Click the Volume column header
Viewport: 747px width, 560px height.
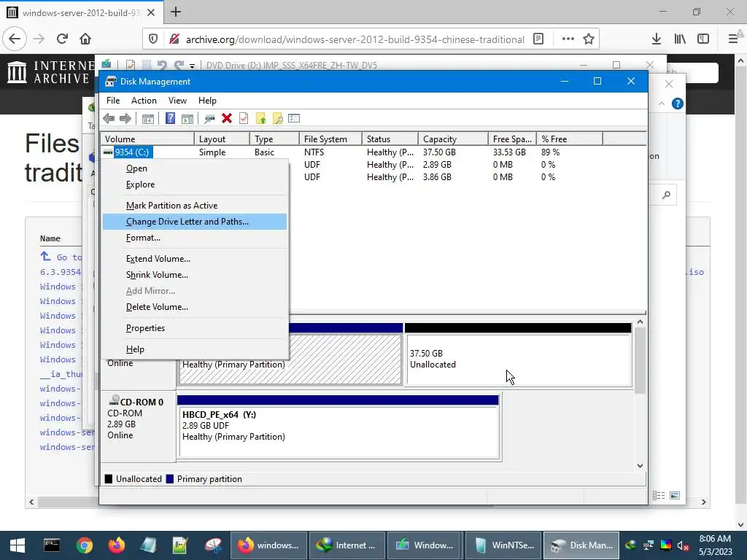pos(147,139)
